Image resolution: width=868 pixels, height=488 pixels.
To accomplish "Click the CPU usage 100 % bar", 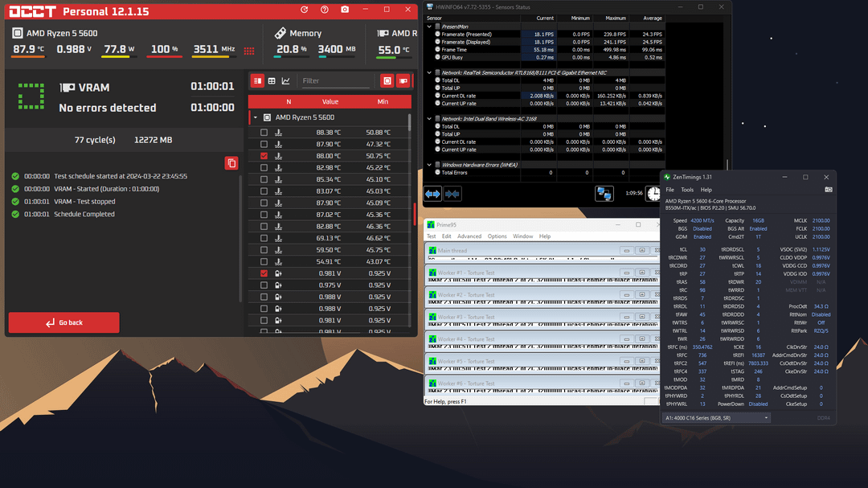I will pyautogui.click(x=165, y=56).
